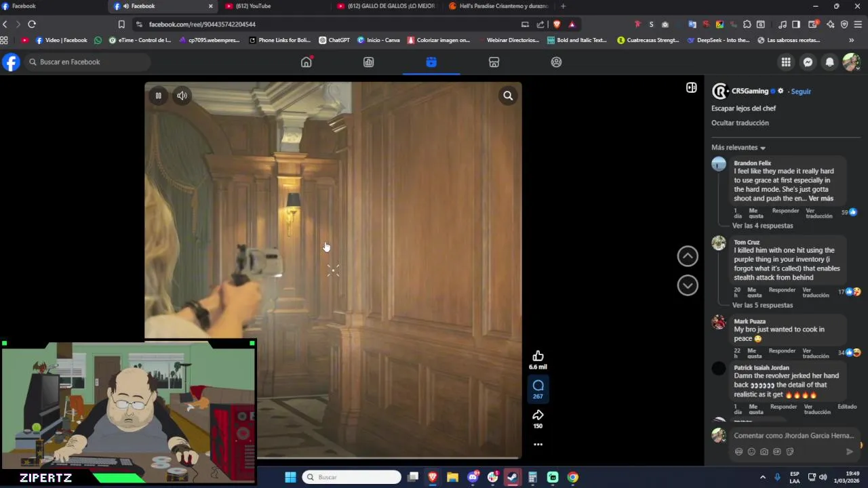The height and width of the screenshot is (488, 868).
Task: Go to the next reel
Action: (x=688, y=285)
